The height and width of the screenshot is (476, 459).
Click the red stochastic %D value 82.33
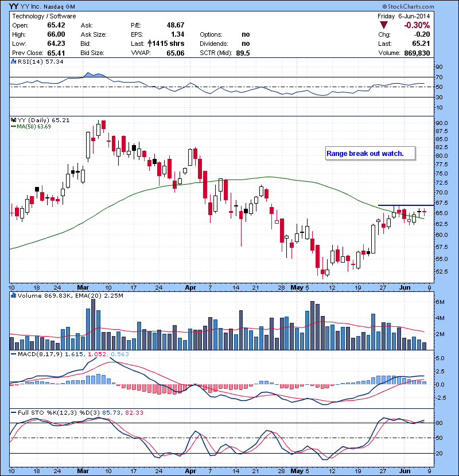pos(134,412)
